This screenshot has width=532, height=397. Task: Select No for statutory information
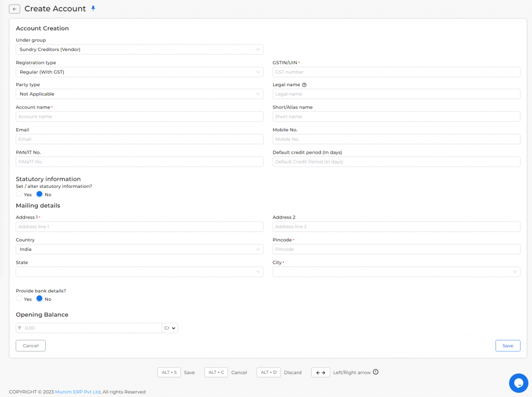pyautogui.click(x=39, y=194)
